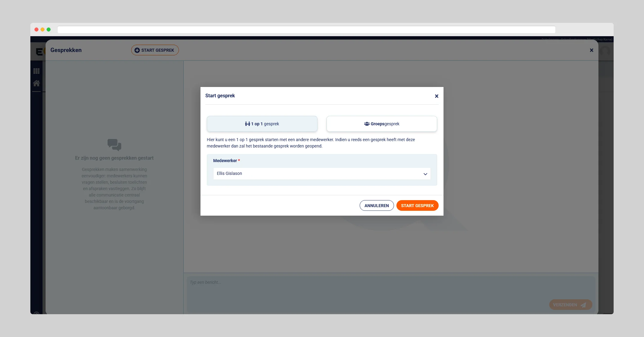Open the Medewerker dropdown showing Ellis Gislason
Viewport: 644px width, 337px height.
[321, 174]
